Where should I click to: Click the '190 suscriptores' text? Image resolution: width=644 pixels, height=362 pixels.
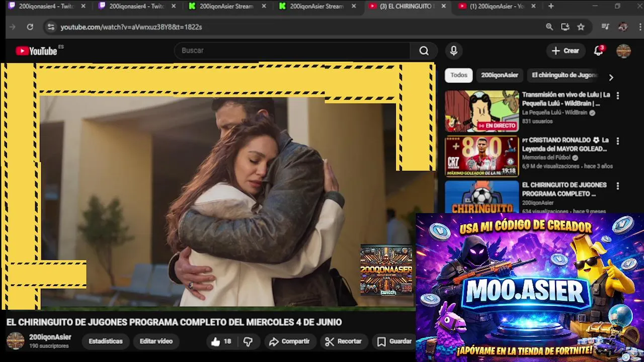pyautogui.click(x=49, y=346)
